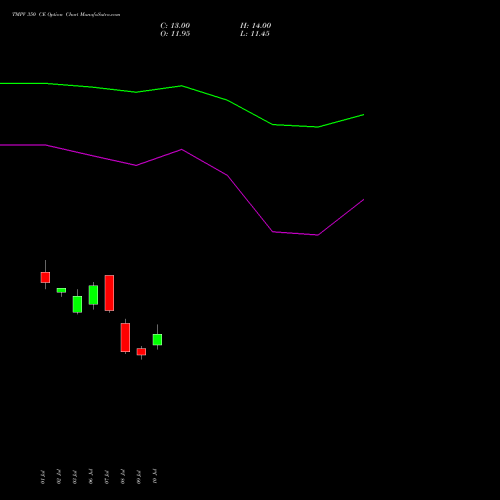
Task: Click the chart title text at top left
Action: tap(66, 15)
